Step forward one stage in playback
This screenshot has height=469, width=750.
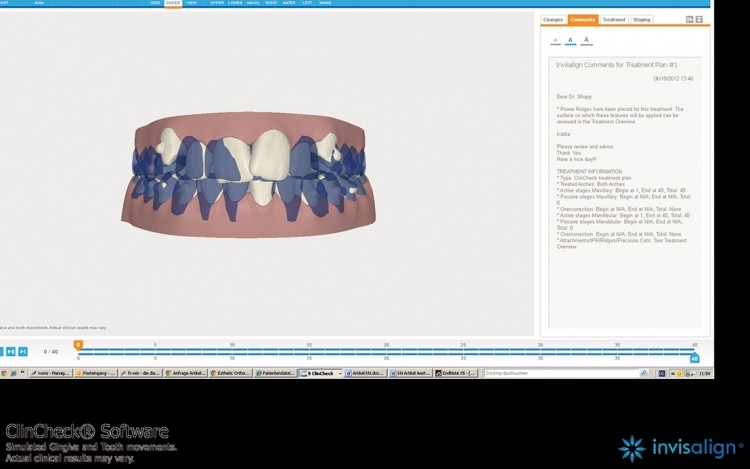(x=11, y=351)
